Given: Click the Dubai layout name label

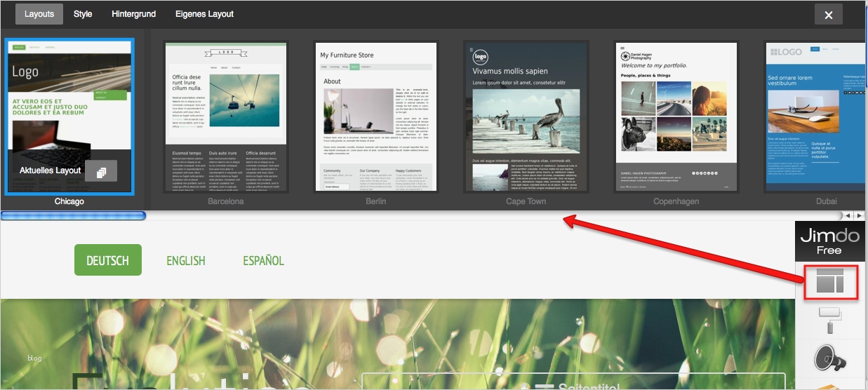Looking at the screenshot, I should coord(826,201).
